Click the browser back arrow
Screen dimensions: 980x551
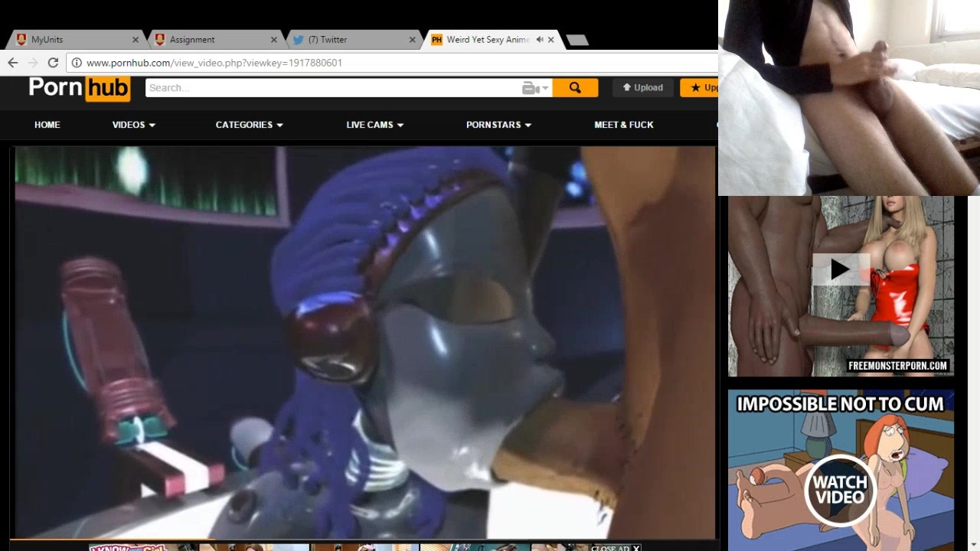click(x=13, y=63)
